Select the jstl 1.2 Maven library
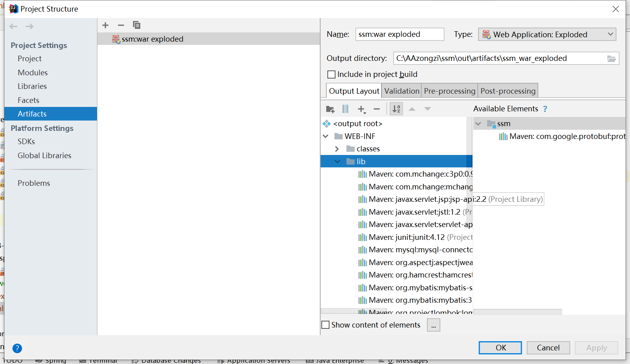 click(415, 212)
